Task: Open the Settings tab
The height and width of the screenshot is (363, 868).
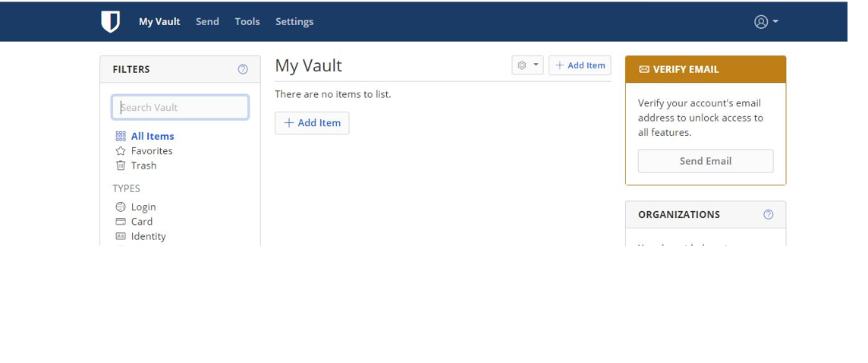Action: [x=294, y=21]
